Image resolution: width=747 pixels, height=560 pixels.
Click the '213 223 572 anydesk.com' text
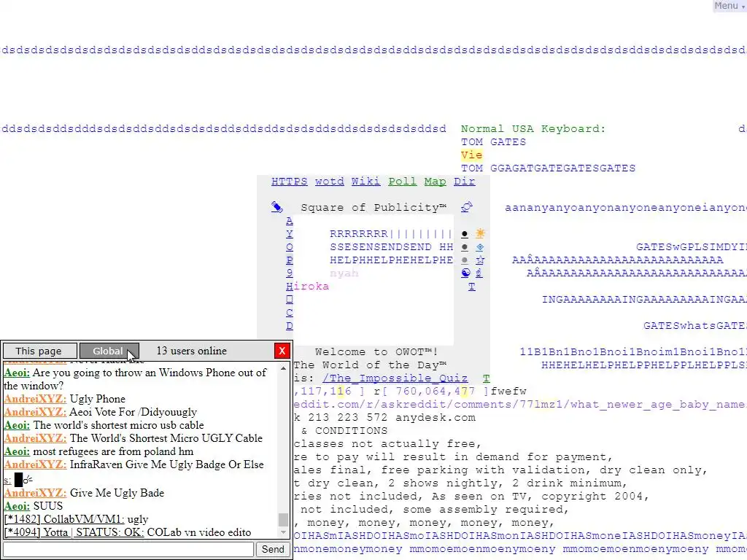click(x=392, y=418)
